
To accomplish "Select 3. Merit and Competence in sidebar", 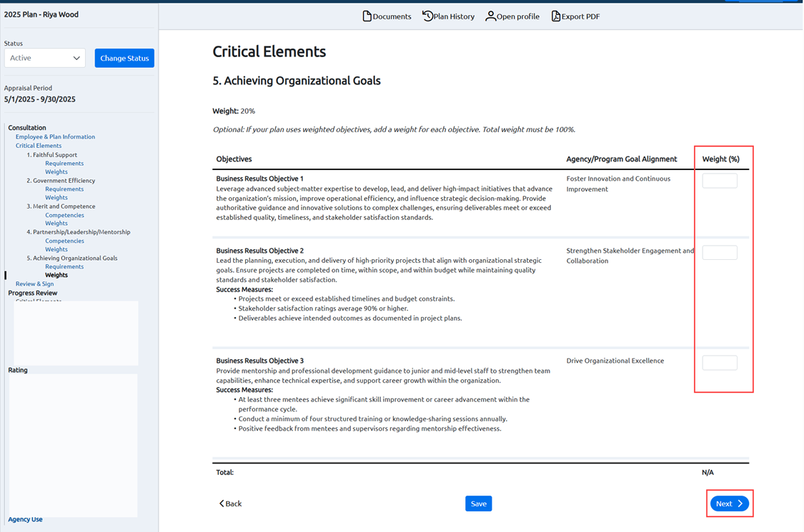I will coord(61,206).
